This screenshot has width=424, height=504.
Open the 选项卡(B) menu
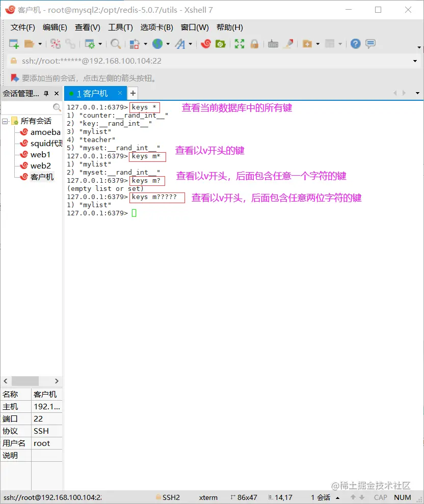pyautogui.click(x=156, y=27)
